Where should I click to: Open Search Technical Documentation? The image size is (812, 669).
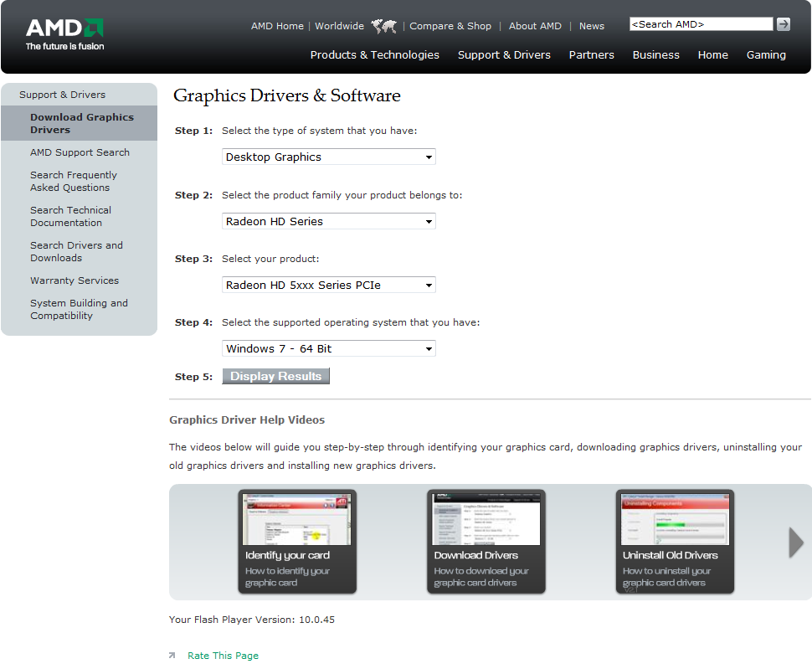[70, 216]
